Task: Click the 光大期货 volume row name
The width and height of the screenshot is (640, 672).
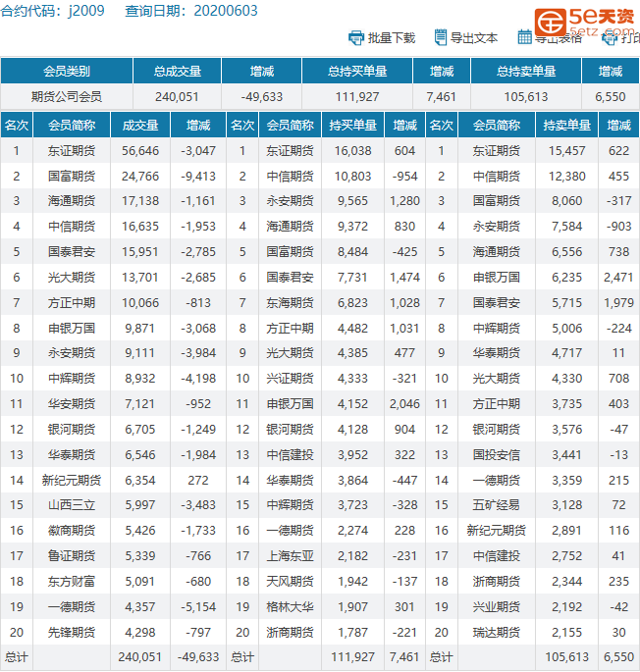Action: 72,278
